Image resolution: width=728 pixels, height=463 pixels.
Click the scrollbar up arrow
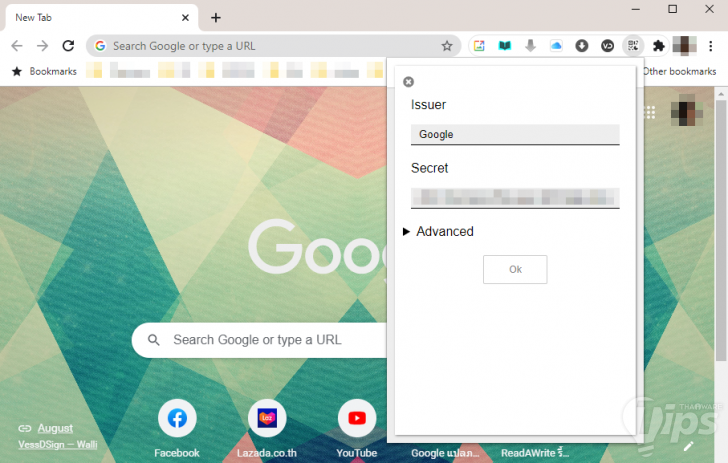click(721, 94)
